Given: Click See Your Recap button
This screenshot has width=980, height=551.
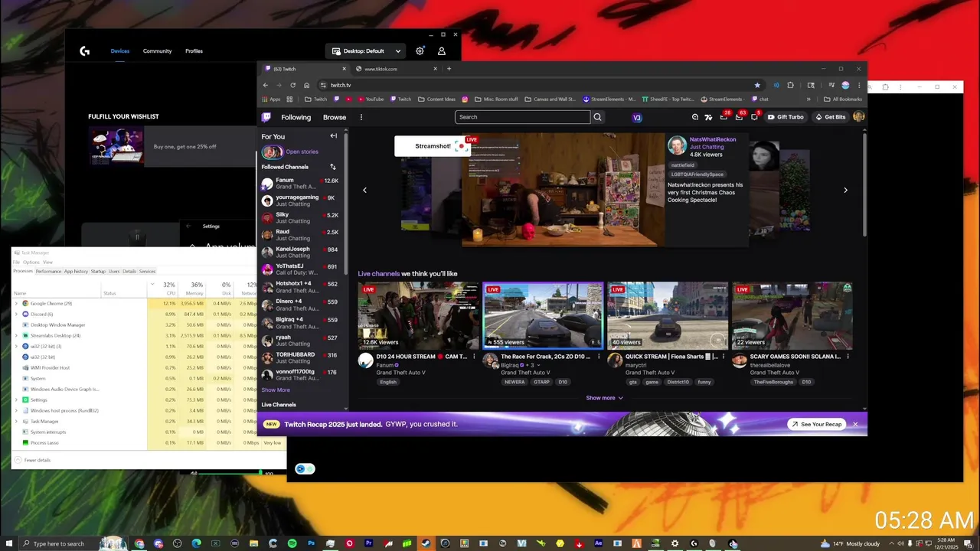Looking at the screenshot, I should pyautogui.click(x=816, y=424).
